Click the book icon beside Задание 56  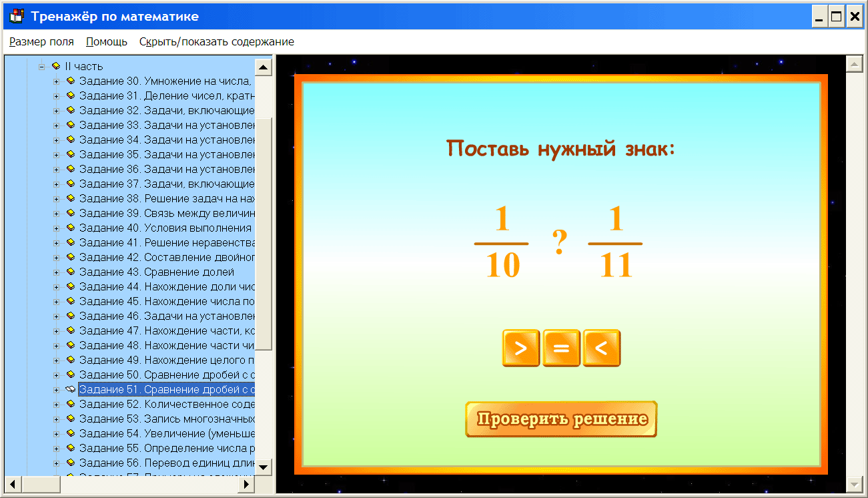pyautogui.click(x=71, y=463)
